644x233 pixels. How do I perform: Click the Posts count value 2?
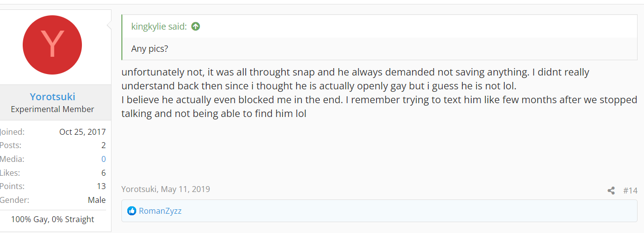[x=104, y=146]
